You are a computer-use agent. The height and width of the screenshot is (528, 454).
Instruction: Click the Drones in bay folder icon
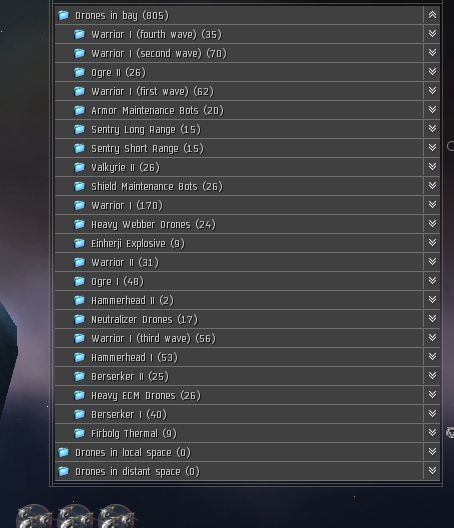point(63,15)
